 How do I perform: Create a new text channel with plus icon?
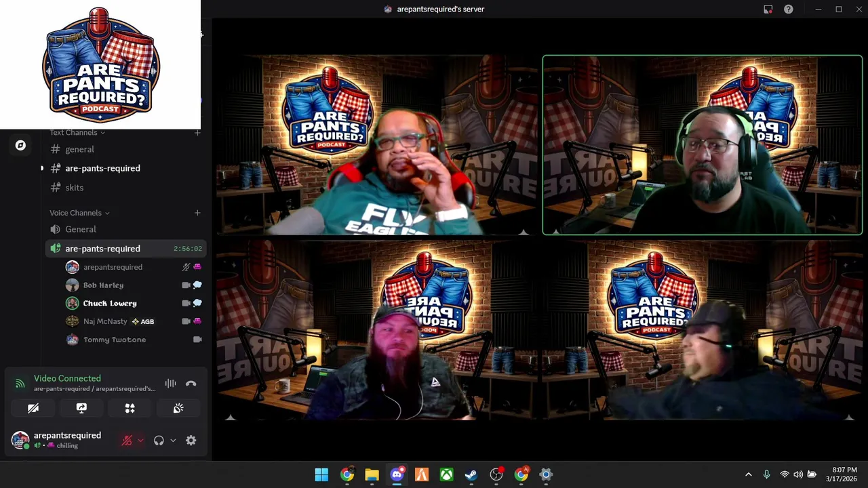197,132
